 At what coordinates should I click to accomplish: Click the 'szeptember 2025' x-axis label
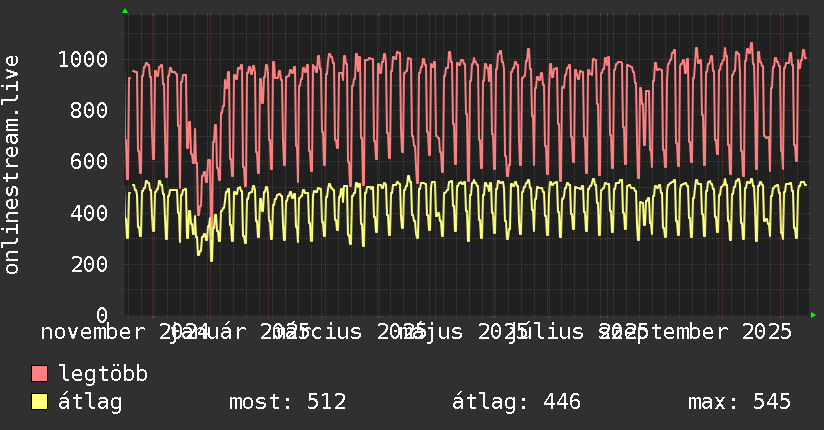click(x=695, y=332)
